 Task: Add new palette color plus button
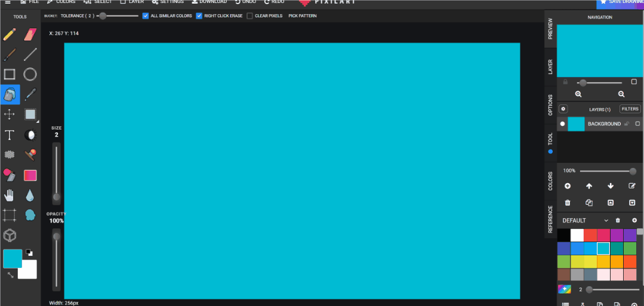pyautogui.click(x=634, y=221)
